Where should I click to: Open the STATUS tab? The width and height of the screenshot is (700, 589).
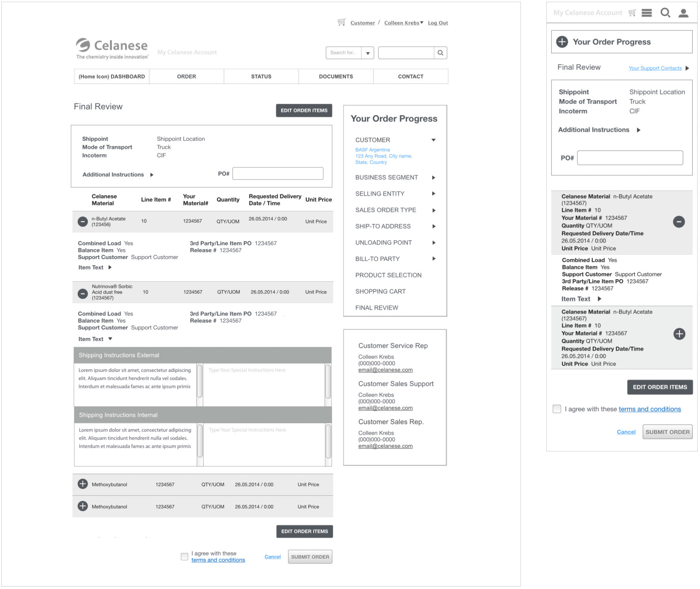pyautogui.click(x=261, y=76)
